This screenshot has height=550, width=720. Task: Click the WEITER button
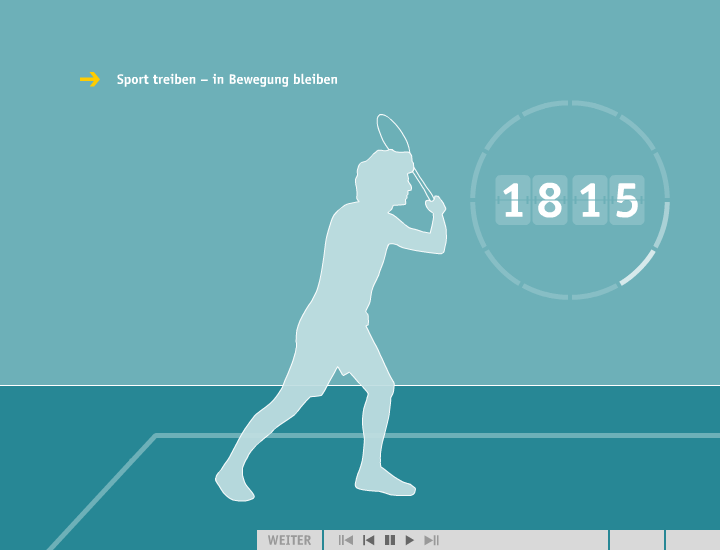point(289,540)
